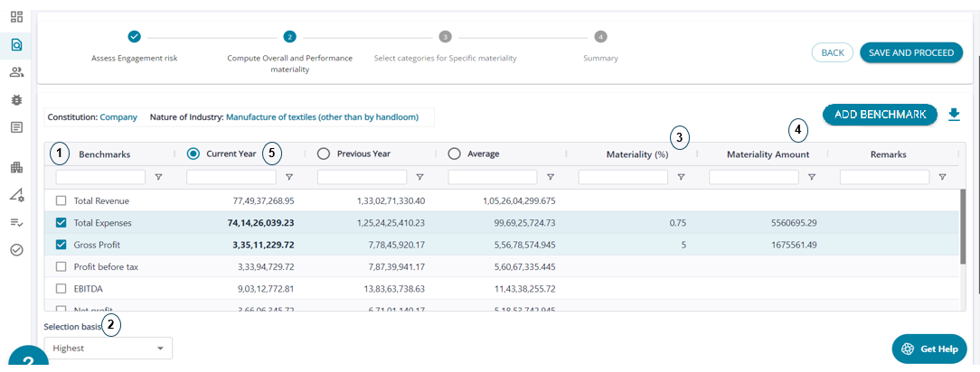Download the benchmarks using the download icon
980x372 pixels.
(954, 115)
